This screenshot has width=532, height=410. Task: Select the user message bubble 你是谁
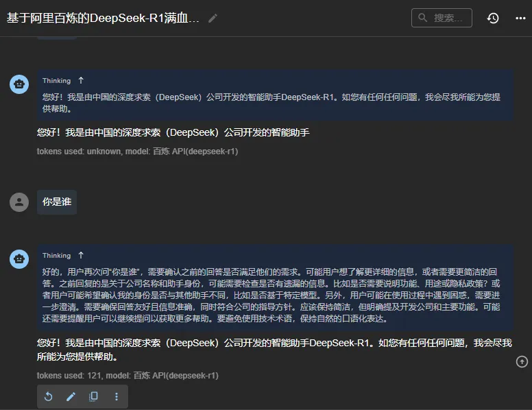(x=57, y=202)
